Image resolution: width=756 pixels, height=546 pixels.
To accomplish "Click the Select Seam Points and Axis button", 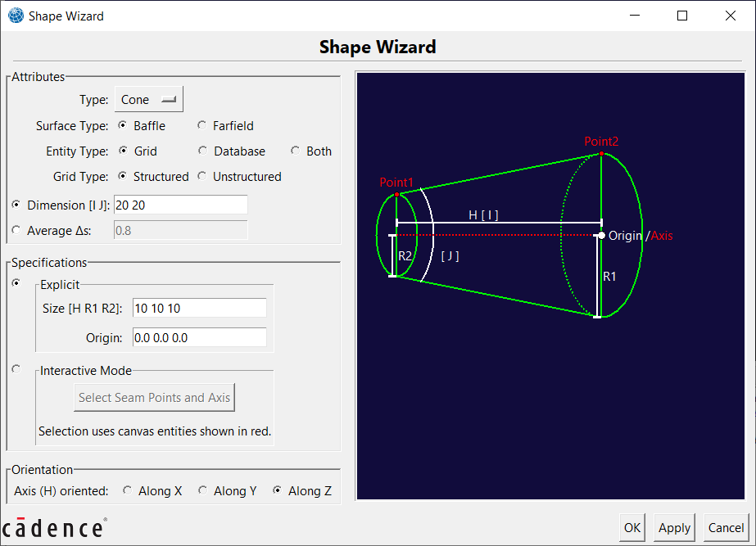I will click(154, 398).
